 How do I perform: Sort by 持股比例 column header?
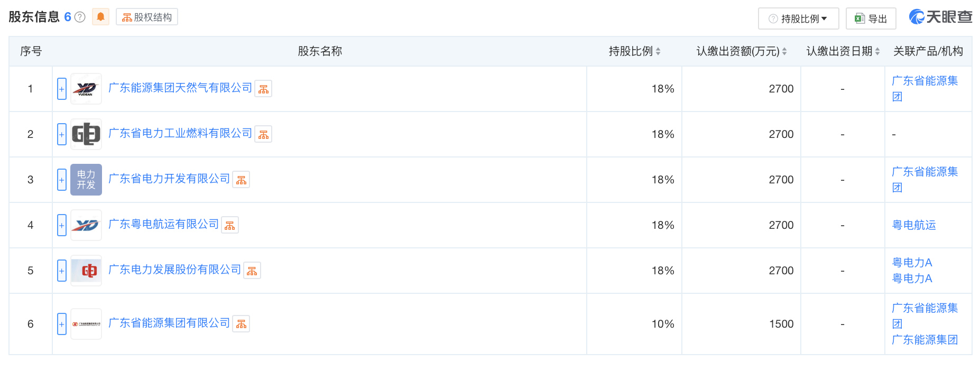click(634, 51)
